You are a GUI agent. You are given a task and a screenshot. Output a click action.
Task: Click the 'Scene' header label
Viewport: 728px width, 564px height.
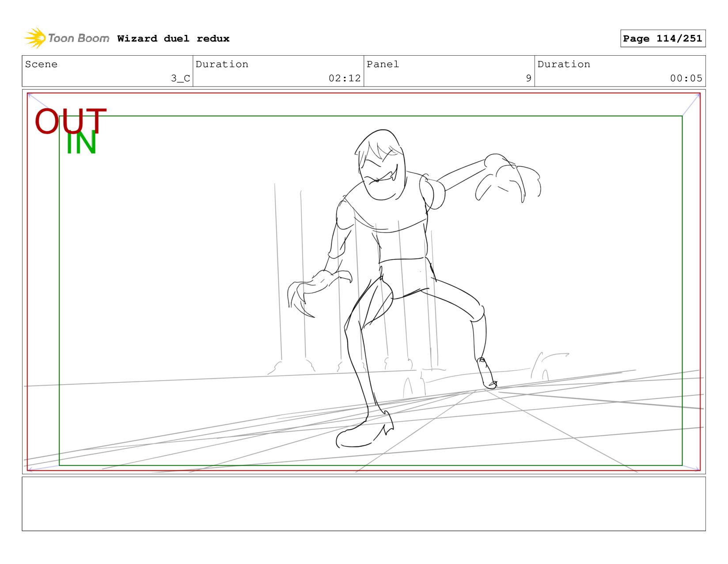point(41,64)
